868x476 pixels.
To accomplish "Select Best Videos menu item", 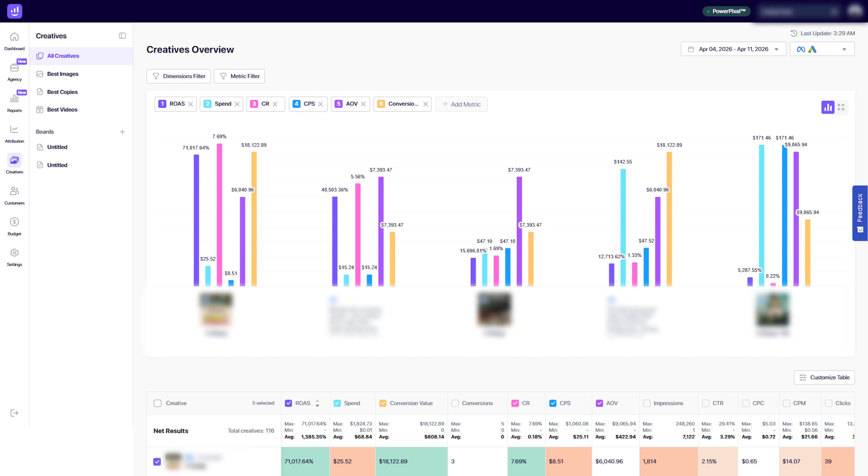I will 62,110.
